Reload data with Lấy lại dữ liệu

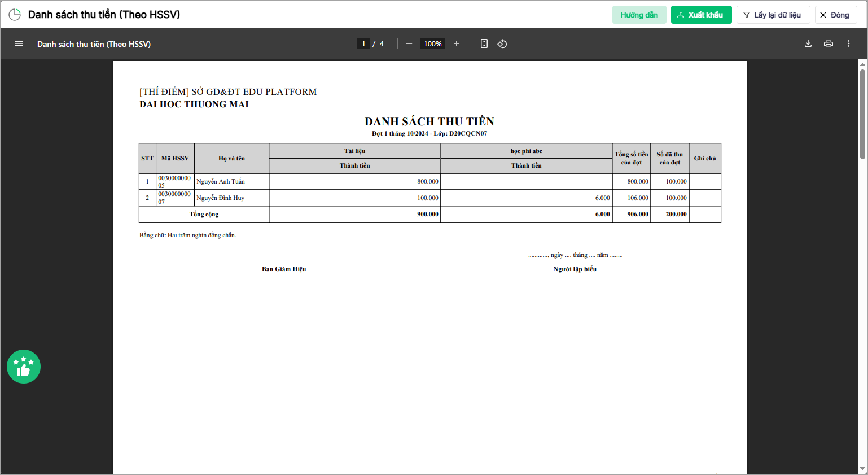coord(773,15)
